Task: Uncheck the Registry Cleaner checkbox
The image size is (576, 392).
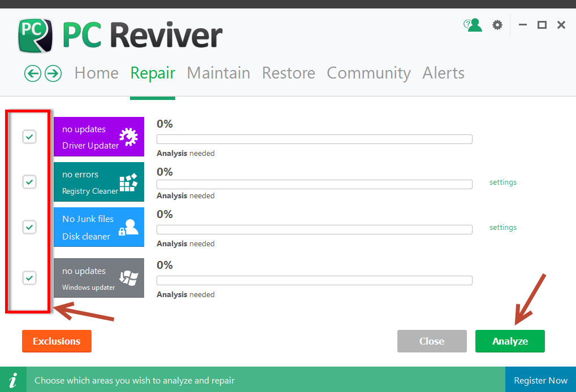Action: (29, 182)
